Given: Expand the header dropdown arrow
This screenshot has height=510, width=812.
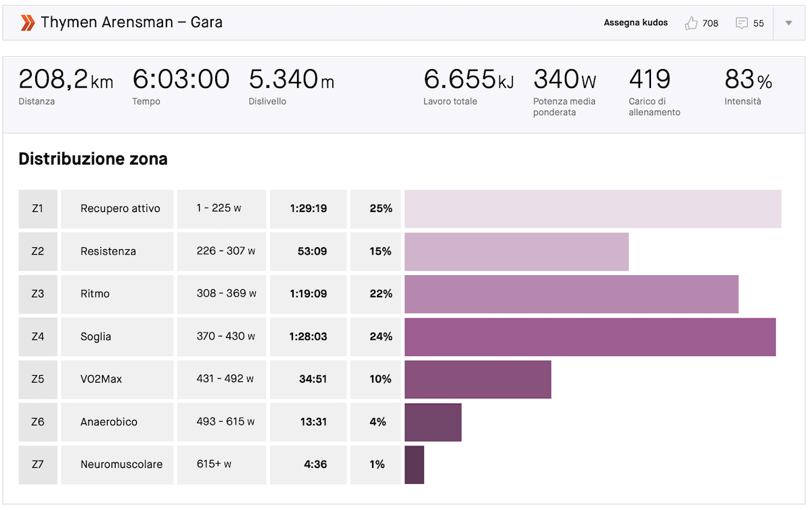Looking at the screenshot, I should tap(788, 23).
